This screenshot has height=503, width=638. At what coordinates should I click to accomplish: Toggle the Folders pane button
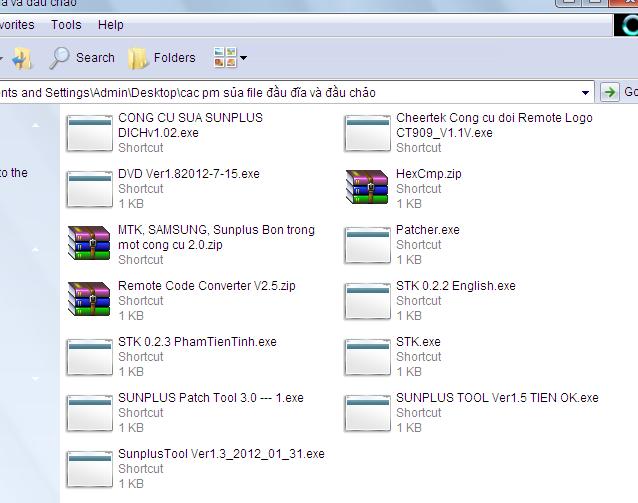(162, 58)
